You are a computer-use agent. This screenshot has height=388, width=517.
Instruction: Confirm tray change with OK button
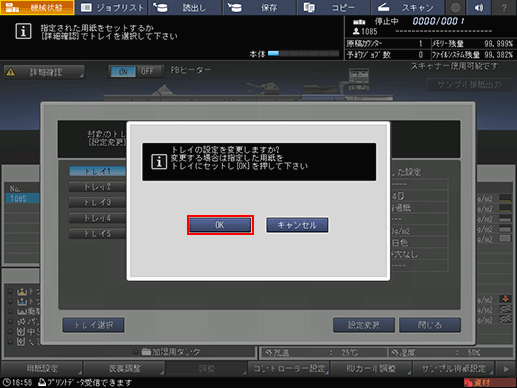[220, 225]
